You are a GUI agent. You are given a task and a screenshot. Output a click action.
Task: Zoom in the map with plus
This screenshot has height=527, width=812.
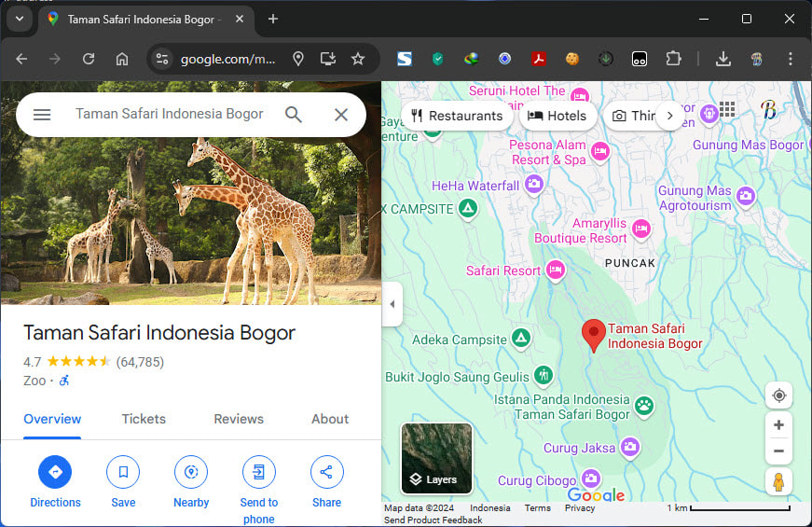click(778, 425)
